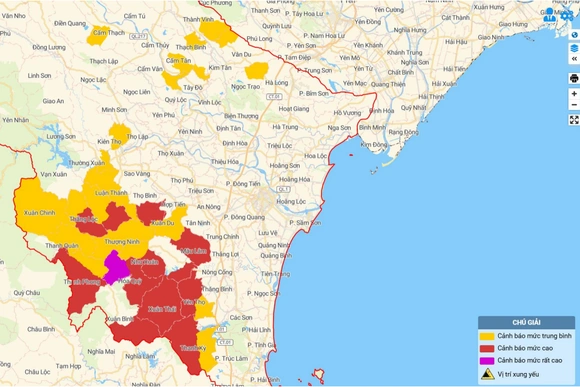Click the 'Nghĩa Hưng' place label

(410, 30)
